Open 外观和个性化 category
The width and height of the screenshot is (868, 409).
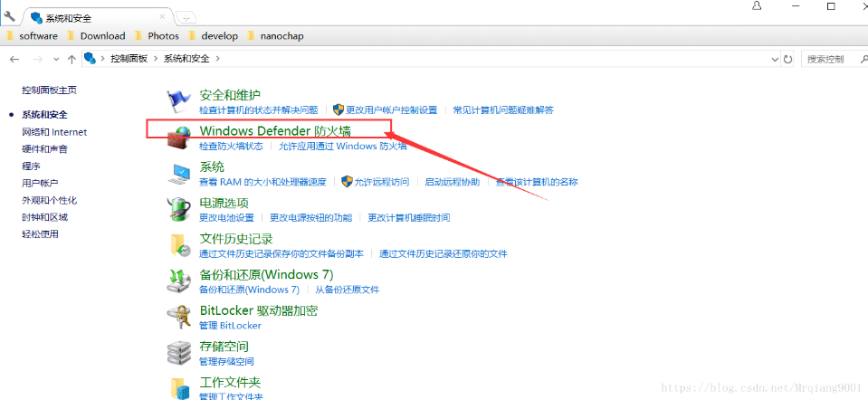click(49, 200)
